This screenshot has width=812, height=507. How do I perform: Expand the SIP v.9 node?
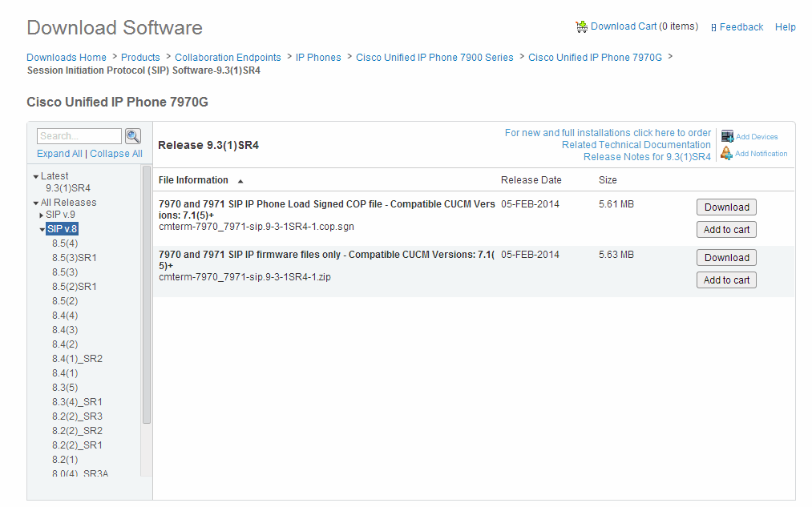42,215
